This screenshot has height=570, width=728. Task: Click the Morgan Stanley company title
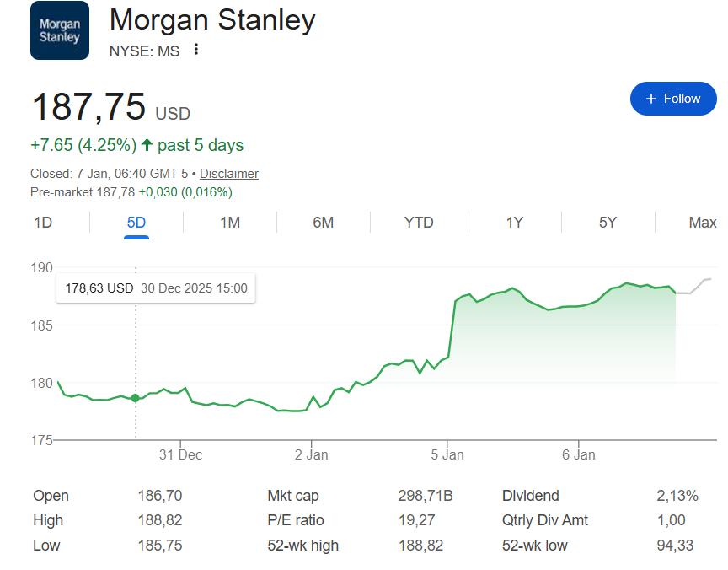coord(212,20)
